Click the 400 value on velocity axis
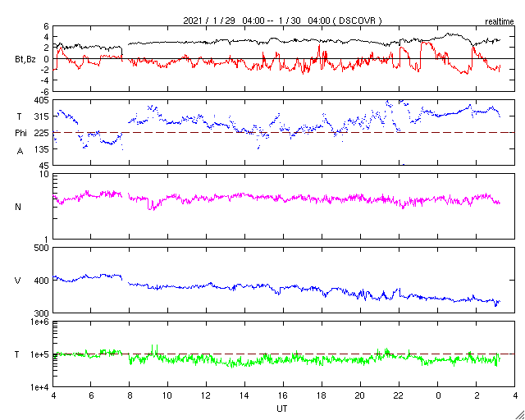 tap(43, 281)
